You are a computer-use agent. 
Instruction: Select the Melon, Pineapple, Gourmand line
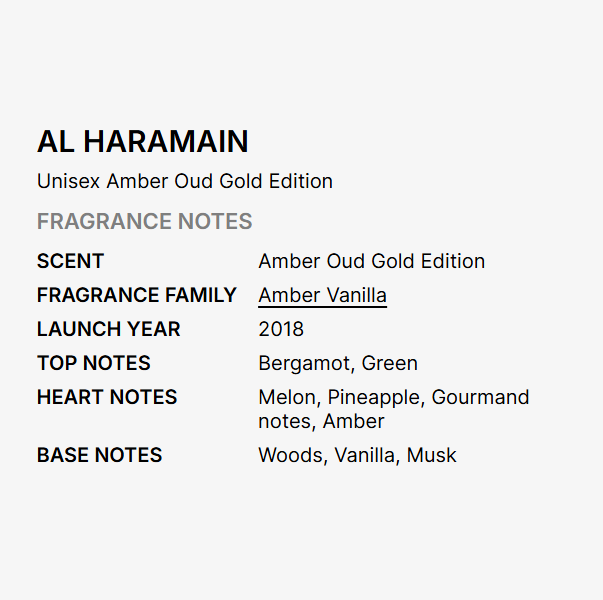pyautogui.click(x=394, y=397)
